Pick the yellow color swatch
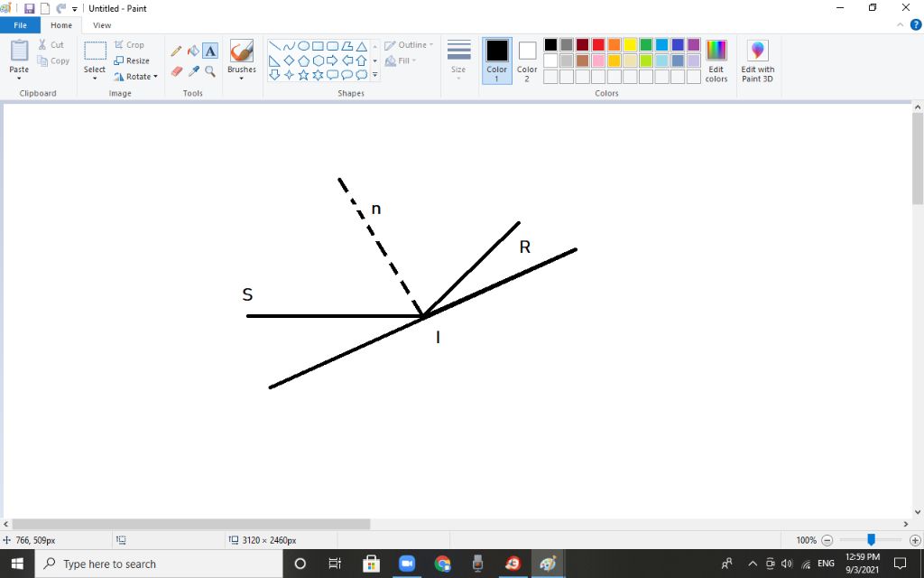 [630, 45]
